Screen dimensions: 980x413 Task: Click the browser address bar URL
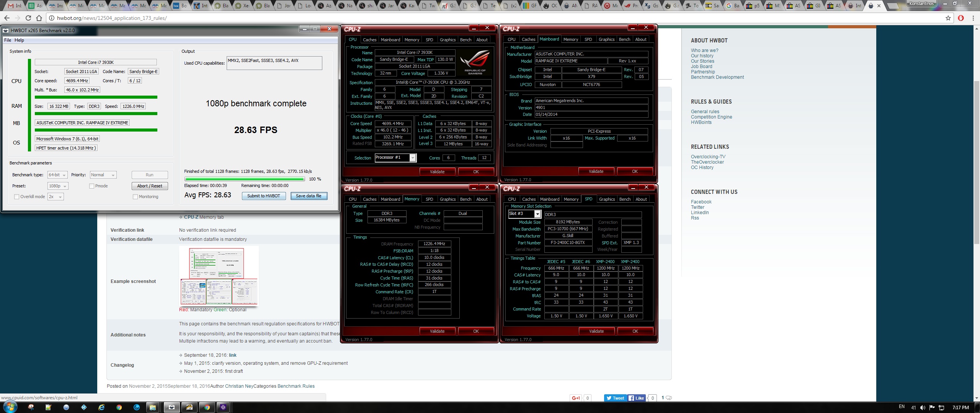pos(112,18)
